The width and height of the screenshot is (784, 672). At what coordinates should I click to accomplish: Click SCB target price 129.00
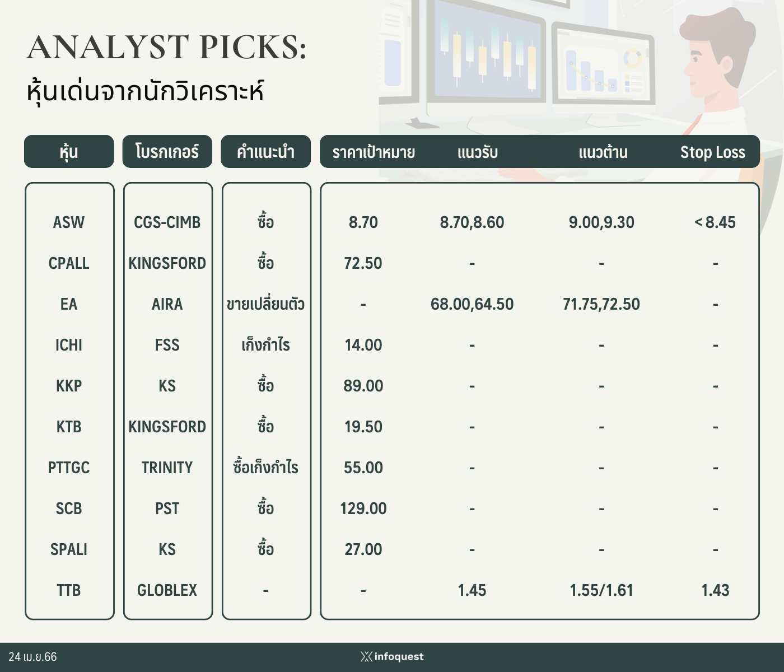click(x=363, y=508)
